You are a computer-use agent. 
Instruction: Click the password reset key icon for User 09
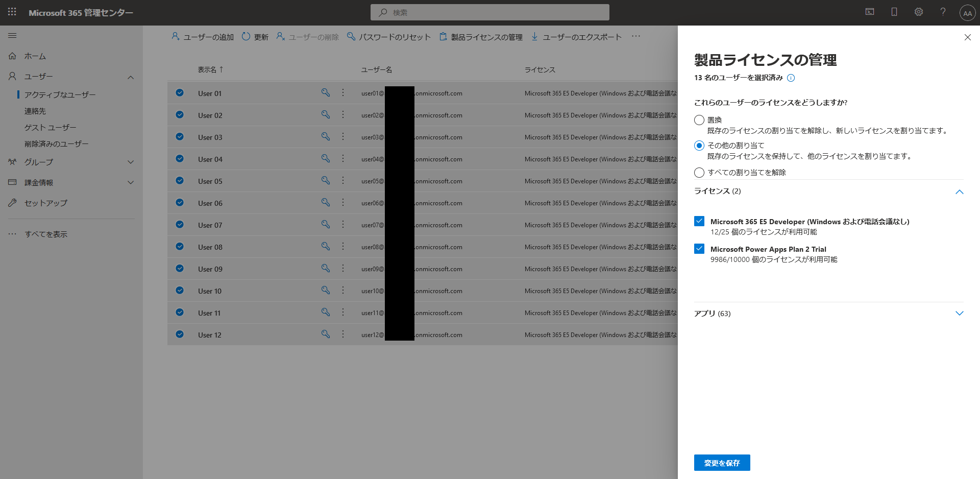(x=326, y=268)
